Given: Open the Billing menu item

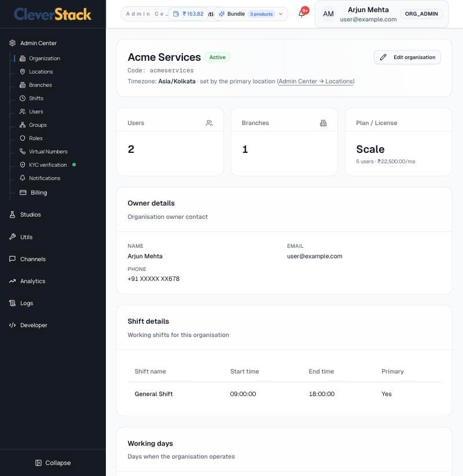Looking at the screenshot, I should click(39, 192).
